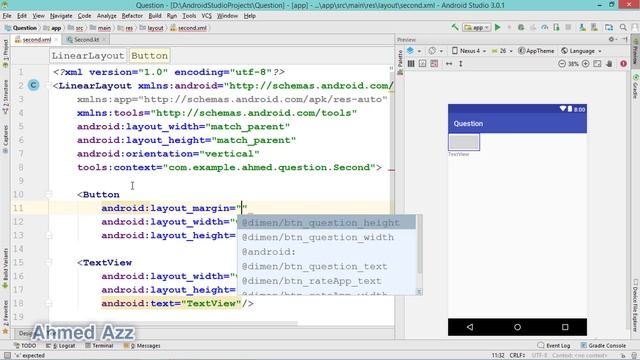
Task: Open the app run configuration dropdown
Action: (476, 27)
